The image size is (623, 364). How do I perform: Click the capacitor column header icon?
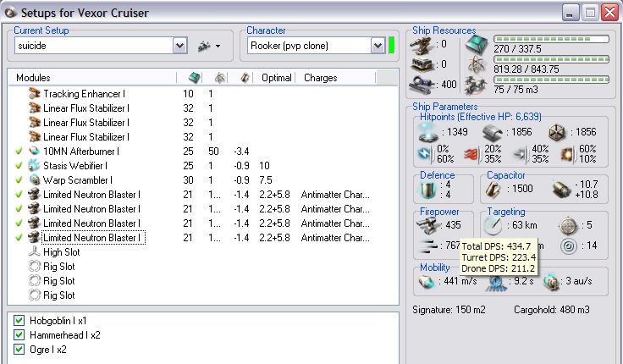[245, 78]
